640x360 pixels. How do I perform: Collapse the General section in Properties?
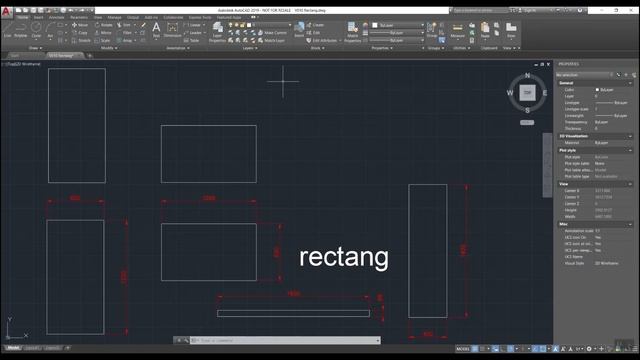pyautogui.click(x=630, y=83)
